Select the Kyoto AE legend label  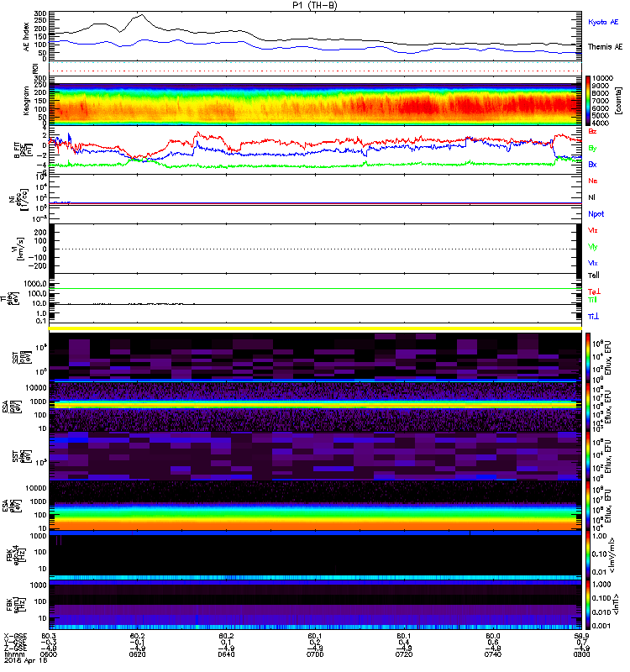click(x=603, y=22)
